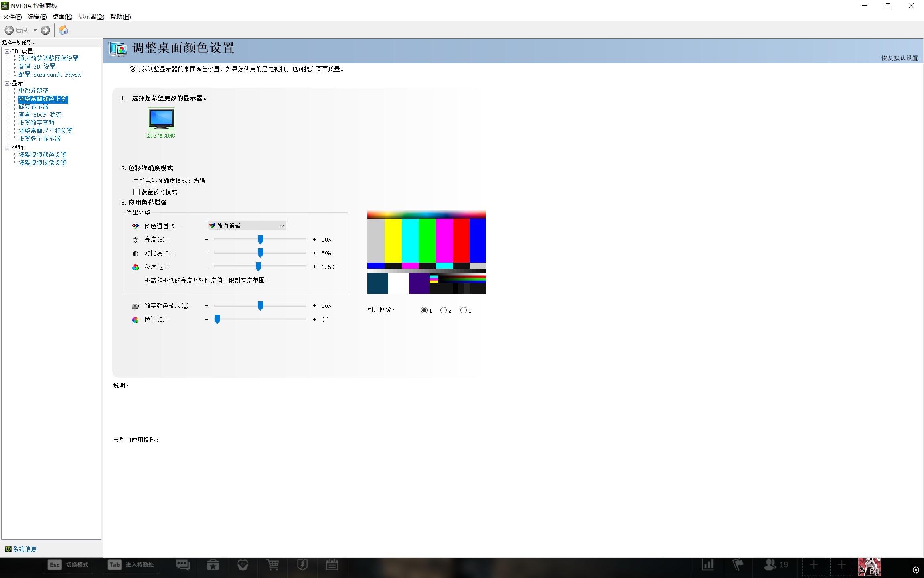Click the digital vibrance icon

136,306
